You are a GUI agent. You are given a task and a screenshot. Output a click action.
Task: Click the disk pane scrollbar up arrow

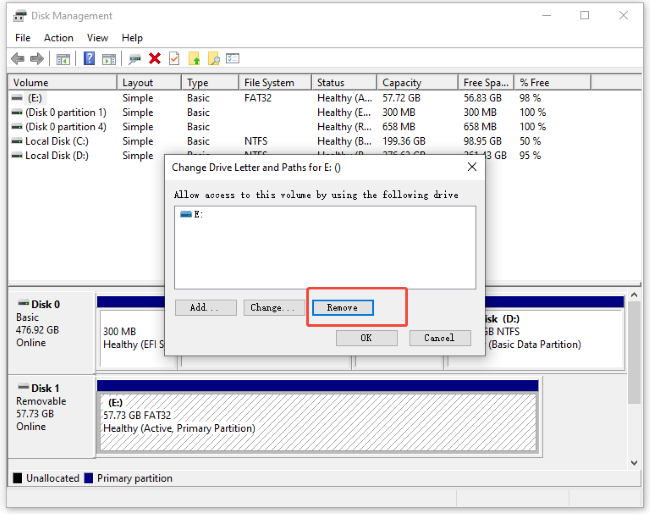(x=634, y=295)
